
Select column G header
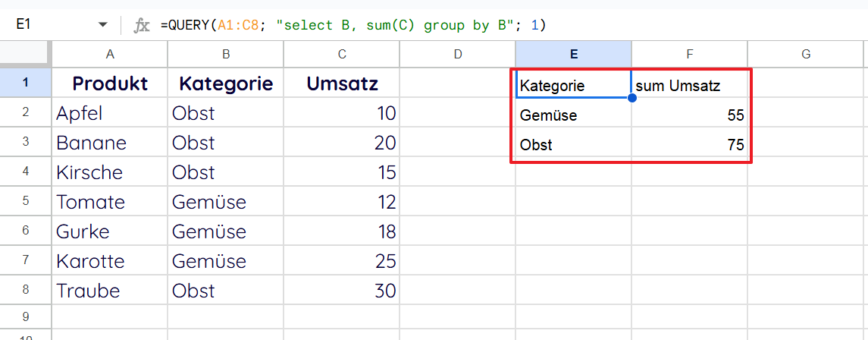pyautogui.click(x=806, y=54)
